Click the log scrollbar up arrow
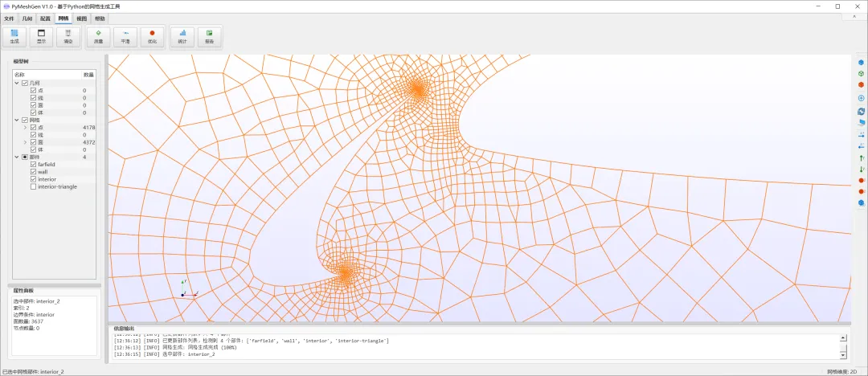 843,337
